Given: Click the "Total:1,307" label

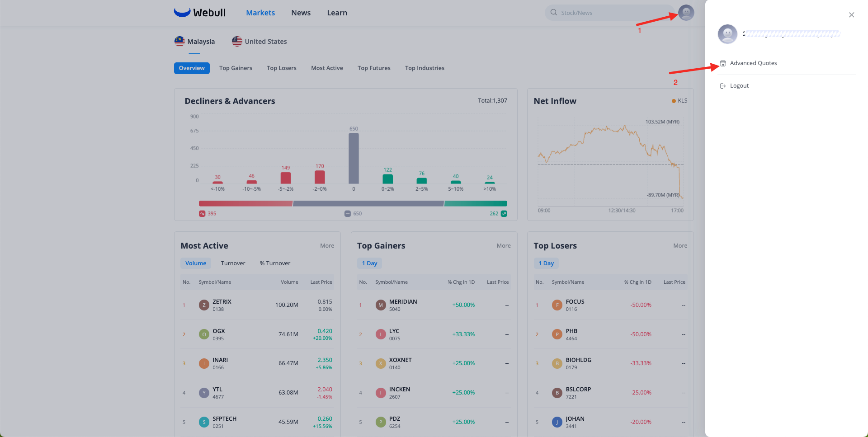Looking at the screenshot, I should tap(492, 101).
